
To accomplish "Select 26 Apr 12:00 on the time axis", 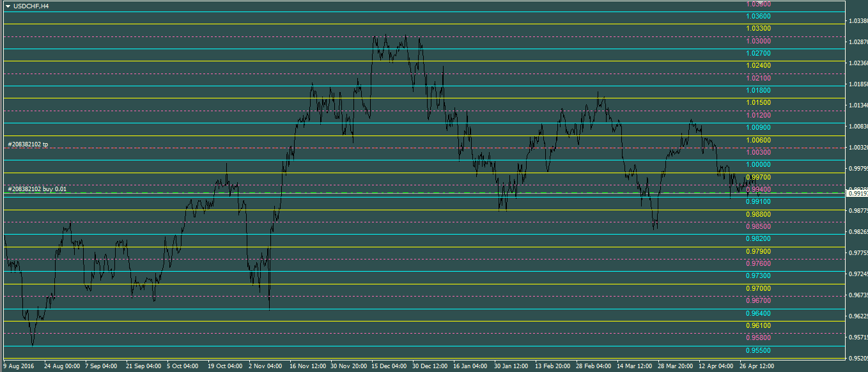I will (x=756, y=367).
